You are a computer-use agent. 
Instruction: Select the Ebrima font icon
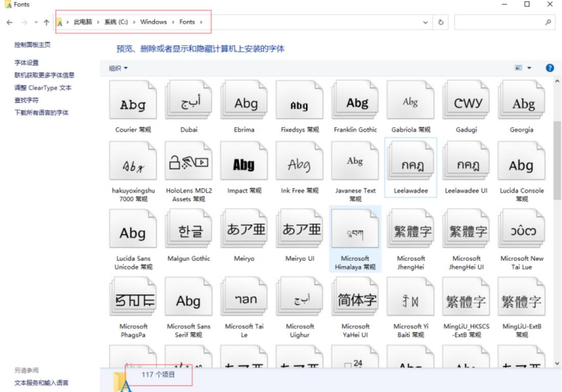(244, 100)
